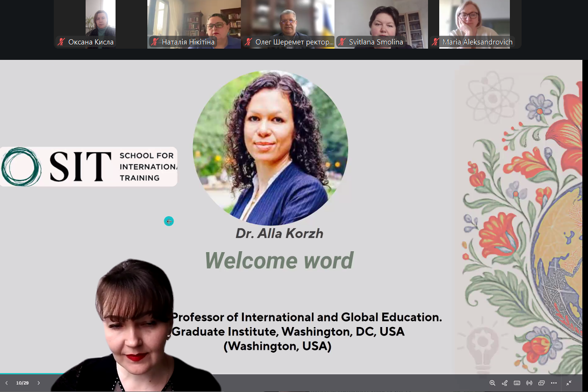Click the Dr. Alla Korzh name caption
The image size is (588, 392).
tap(279, 233)
